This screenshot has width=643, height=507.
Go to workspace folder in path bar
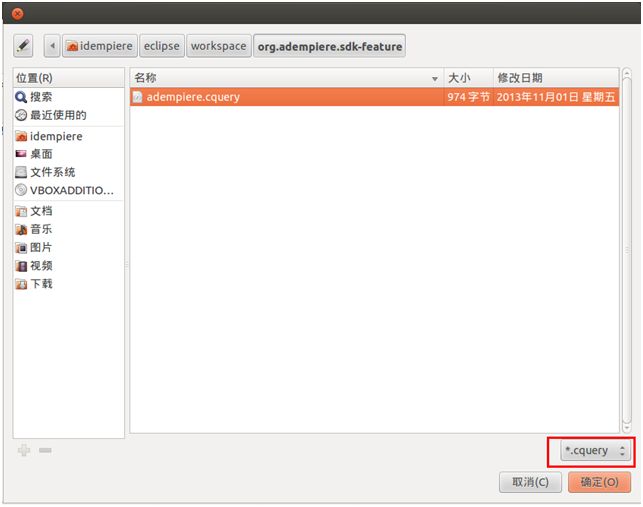(x=219, y=46)
